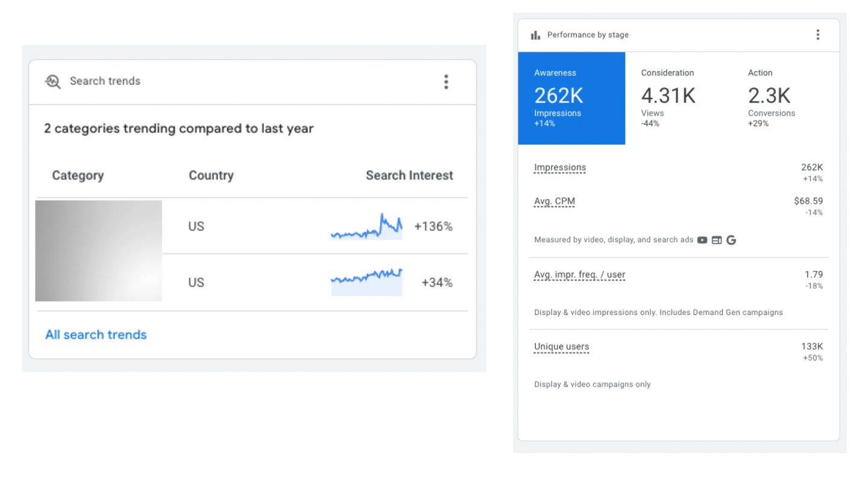Click the YouTube ads icon
Viewport: 868px width, 479px height.
point(702,239)
